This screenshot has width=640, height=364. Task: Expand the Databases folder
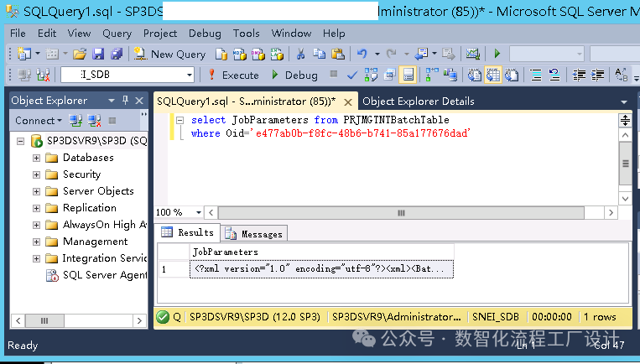[36, 158]
